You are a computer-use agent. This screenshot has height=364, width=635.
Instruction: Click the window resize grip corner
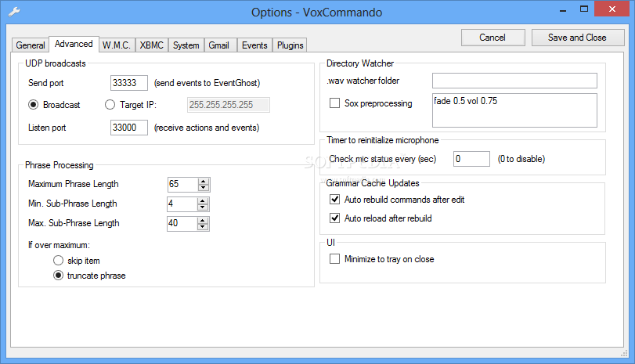pos(624,354)
